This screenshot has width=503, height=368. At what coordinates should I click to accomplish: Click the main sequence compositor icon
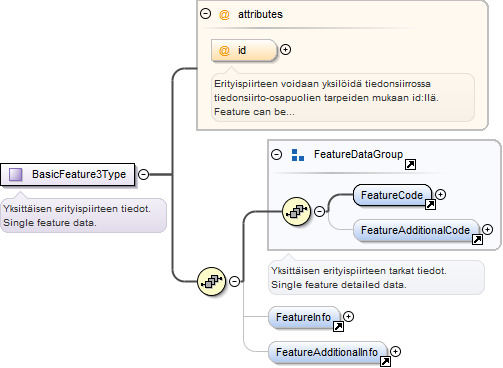point(212,282)
